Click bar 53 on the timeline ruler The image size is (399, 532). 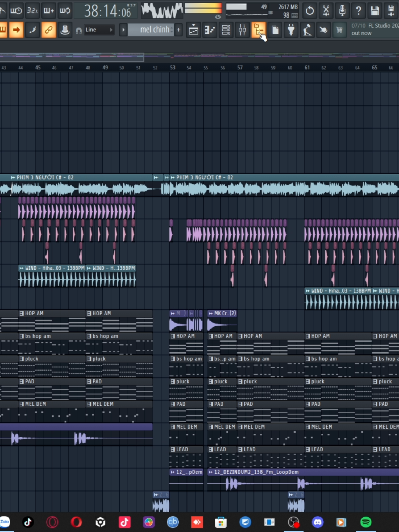point(173,68)
